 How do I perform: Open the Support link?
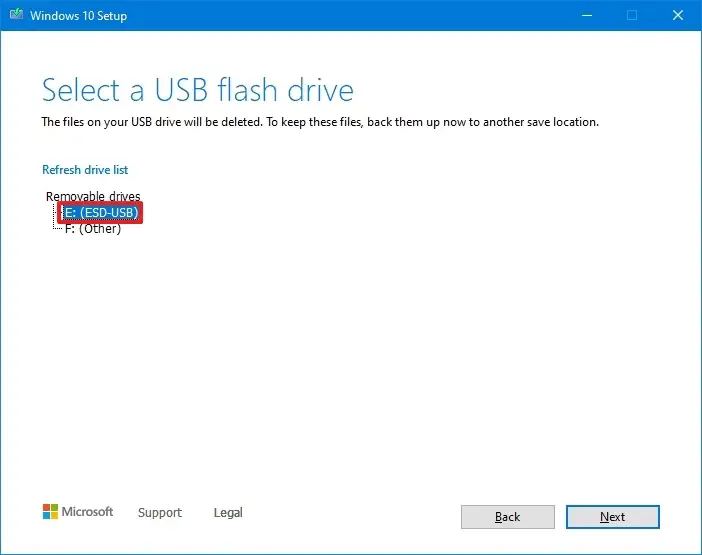(x=160, y=512)
